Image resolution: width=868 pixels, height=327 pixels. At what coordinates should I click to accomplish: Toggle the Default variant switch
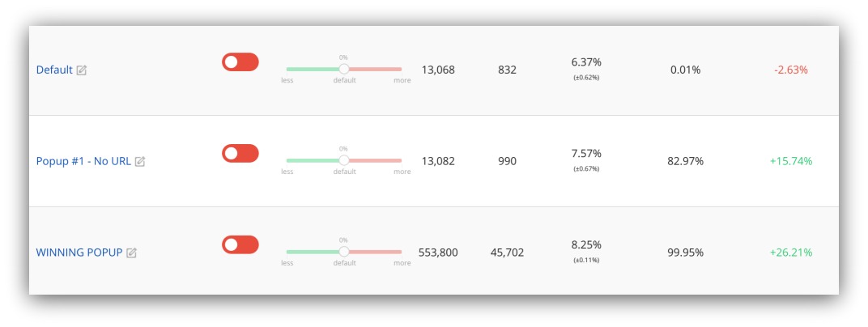pos(240,62)
